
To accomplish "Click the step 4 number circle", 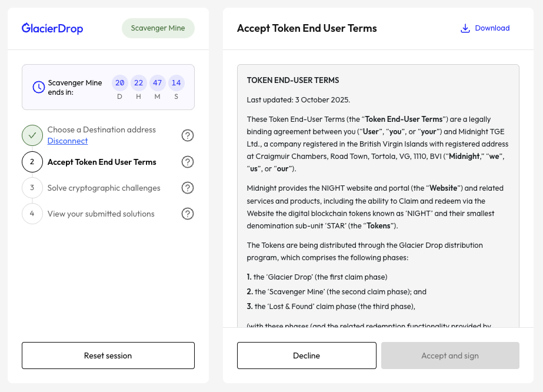I will (x=32, y=214).
